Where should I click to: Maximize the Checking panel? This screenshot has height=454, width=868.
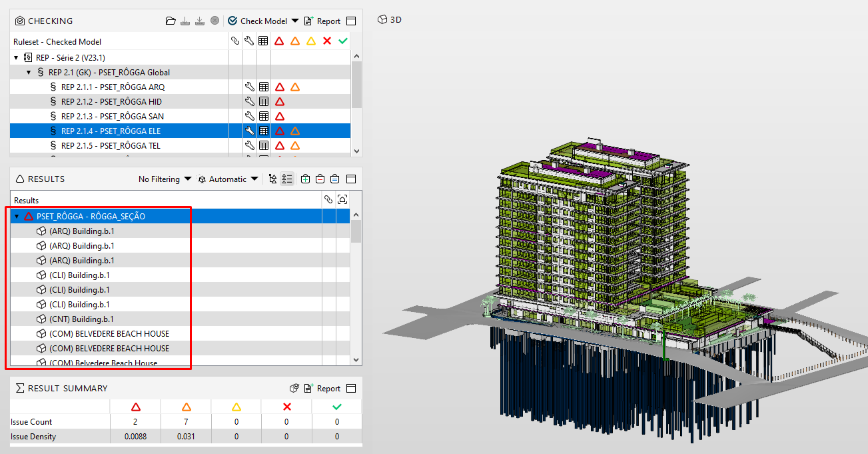(351, 21)
